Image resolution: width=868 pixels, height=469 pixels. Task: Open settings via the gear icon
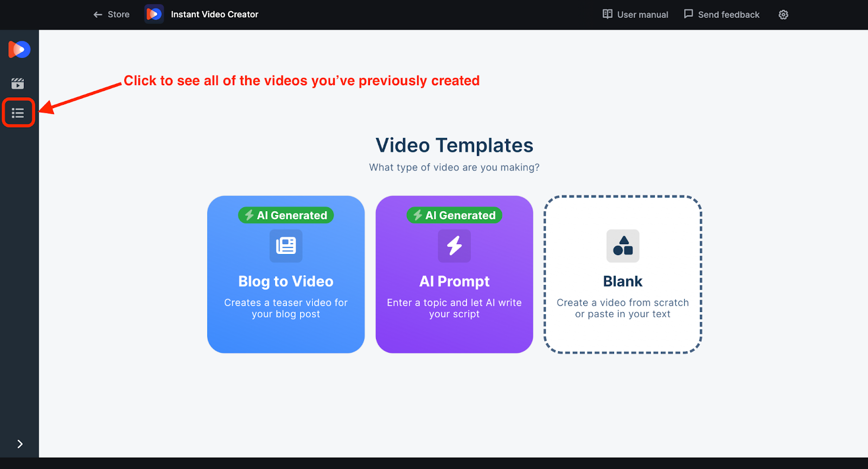point(783,15)
